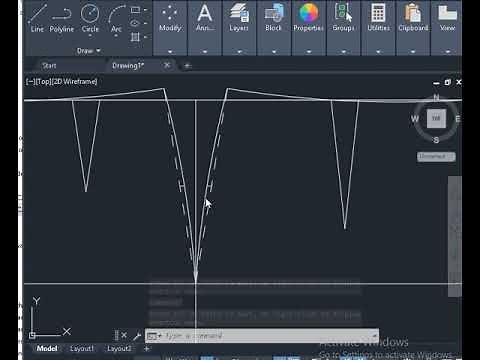Open the Annotation panel
480x360 pixels.
(205, 18)
